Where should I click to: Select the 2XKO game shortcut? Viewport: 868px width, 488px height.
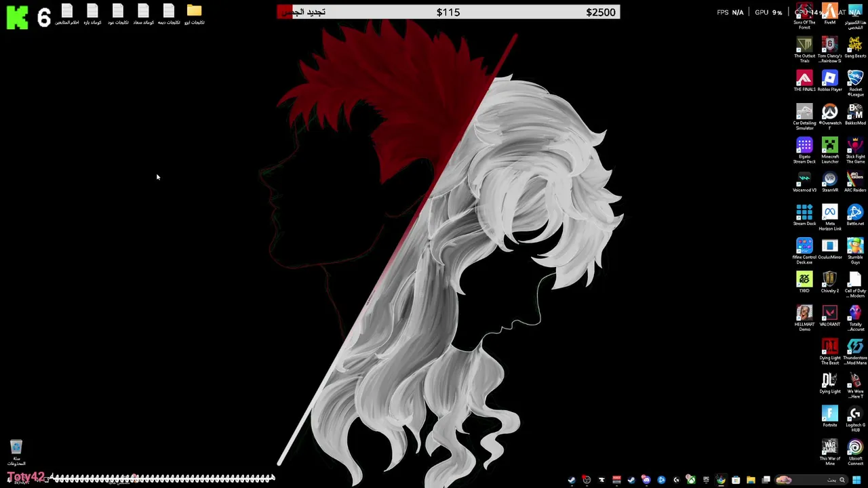pyautogui.click(x=804, y=283)
